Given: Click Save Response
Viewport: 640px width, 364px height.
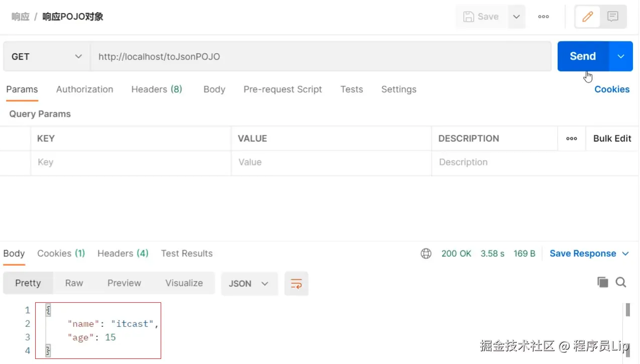Looking at the screenshot, I should click(x=583, y=254).
